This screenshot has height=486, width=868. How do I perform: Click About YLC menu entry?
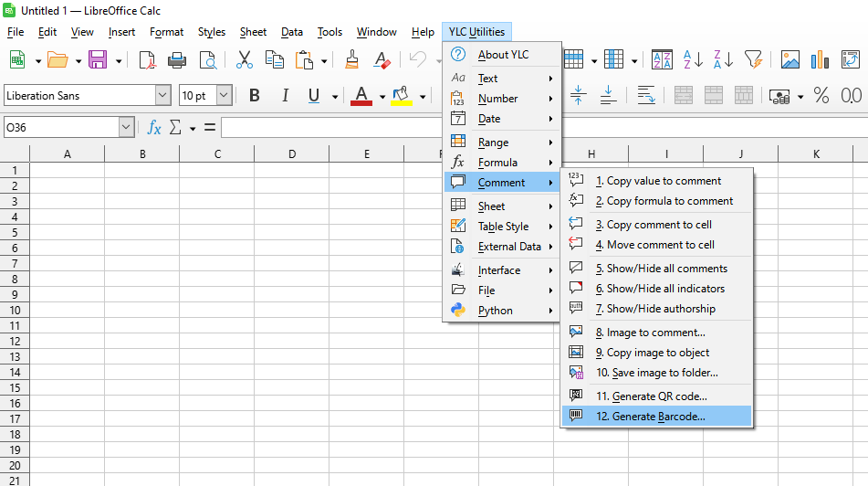[x=503, y=55]
